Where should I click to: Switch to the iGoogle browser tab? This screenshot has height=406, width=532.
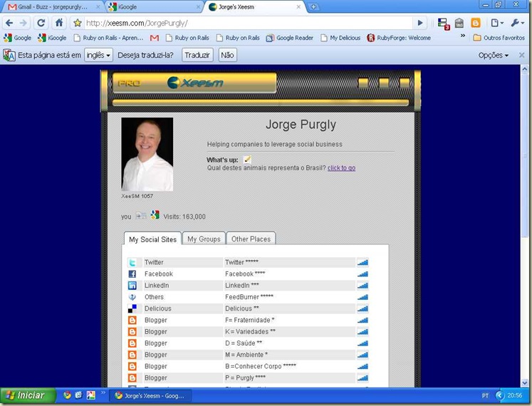(152, 7)
